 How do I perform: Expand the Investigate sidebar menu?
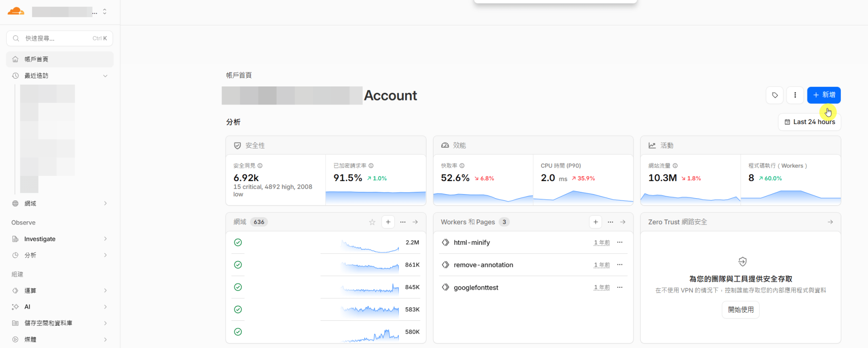(x=60, y=239)
